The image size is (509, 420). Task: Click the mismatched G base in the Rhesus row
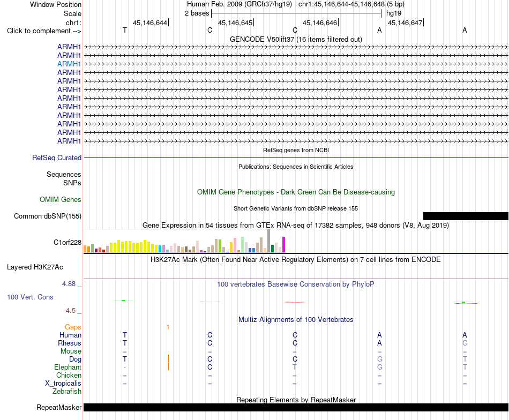(465, 343)
